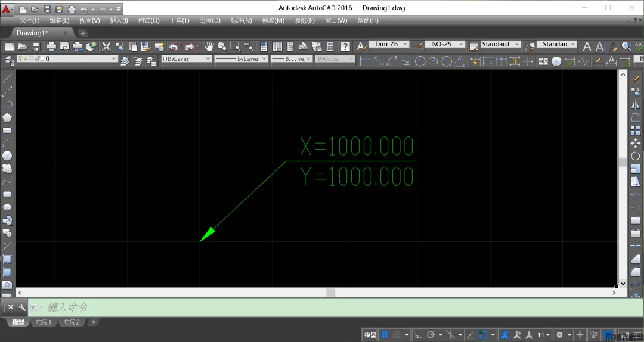Activate the Pan hand tool
The image size is (644, 342).
(x=209, y=46)
